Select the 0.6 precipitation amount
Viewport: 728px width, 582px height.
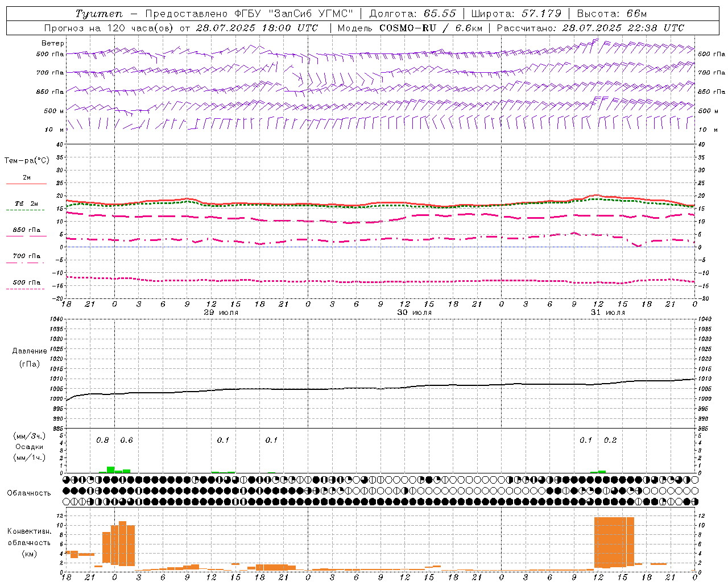click(x=126, y=440)
